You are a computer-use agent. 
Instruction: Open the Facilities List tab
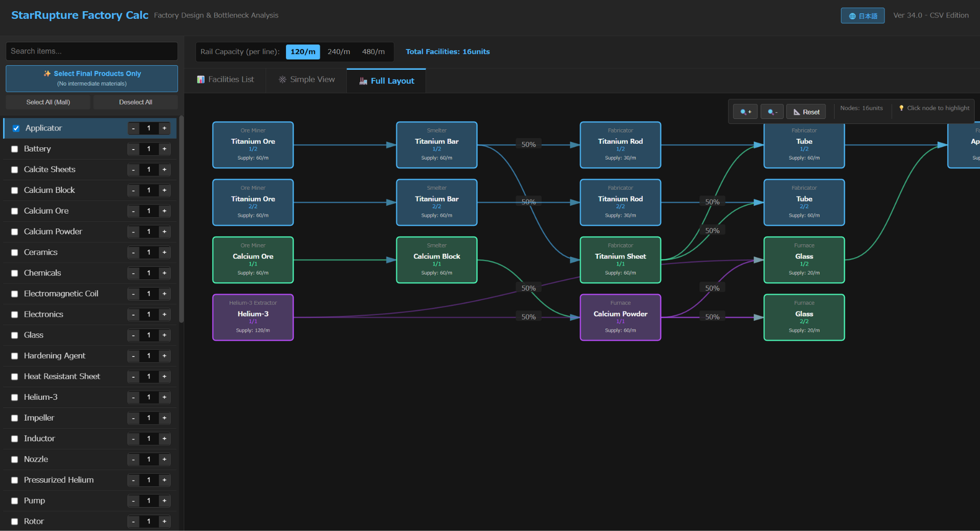(x=225, y=80)
